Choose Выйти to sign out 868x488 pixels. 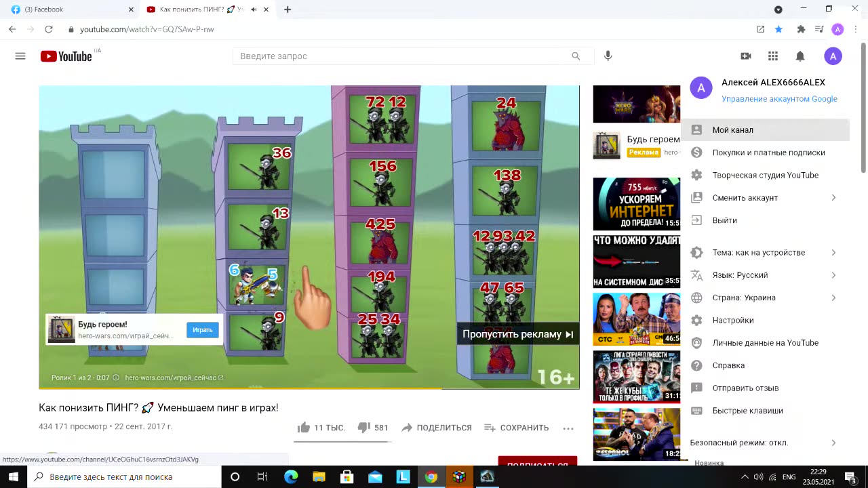coord(765,220)
